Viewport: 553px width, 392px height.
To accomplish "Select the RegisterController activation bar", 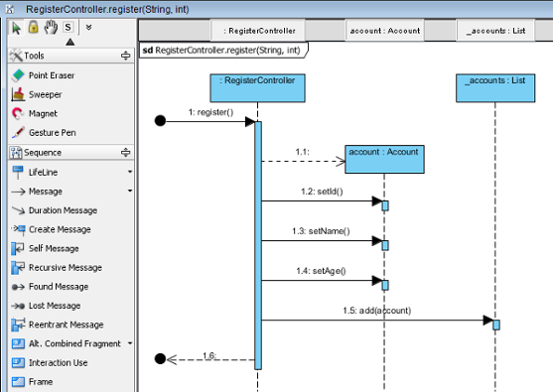I will pos(258,245).
